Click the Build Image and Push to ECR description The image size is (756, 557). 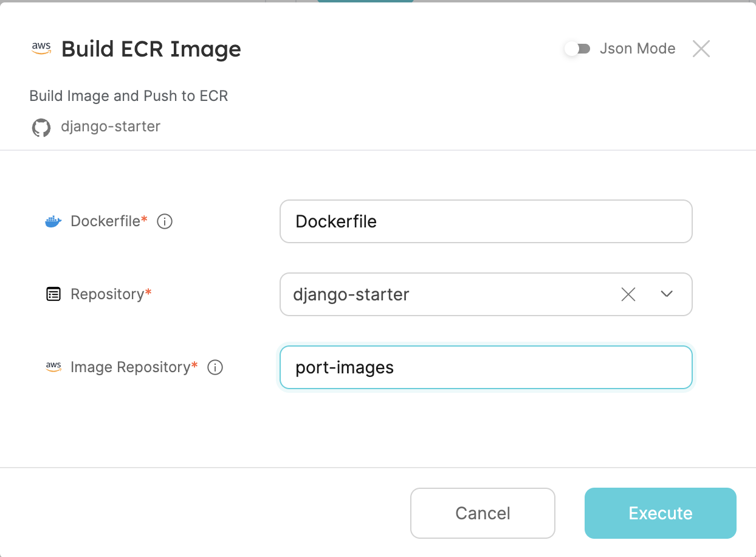pos(129,96)
